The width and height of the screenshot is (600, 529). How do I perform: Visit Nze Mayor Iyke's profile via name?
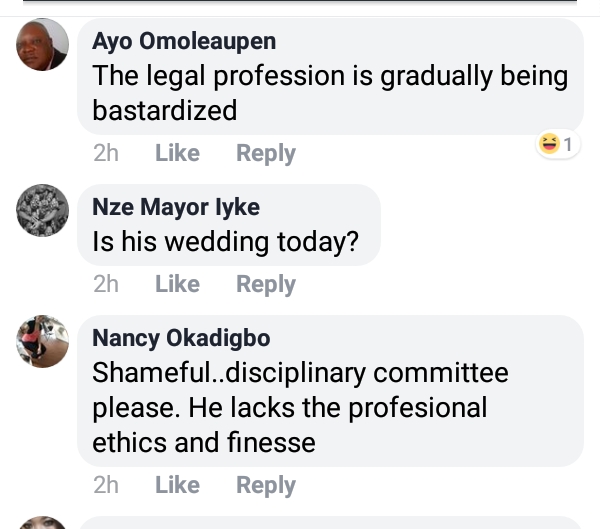click(x=175, y=207)
